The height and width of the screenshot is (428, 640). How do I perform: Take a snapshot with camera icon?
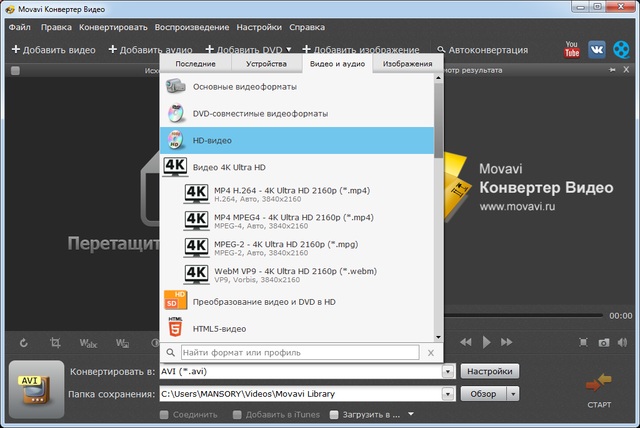(x=603, y=342)
